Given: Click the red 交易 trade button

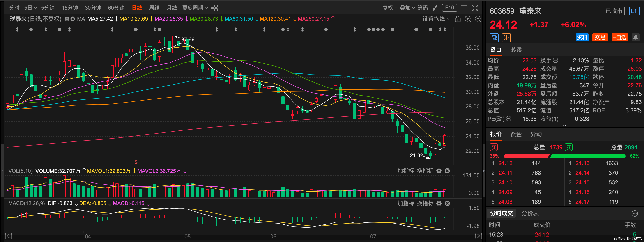Looking at the screenshot, I should click(x=600, y=38).
